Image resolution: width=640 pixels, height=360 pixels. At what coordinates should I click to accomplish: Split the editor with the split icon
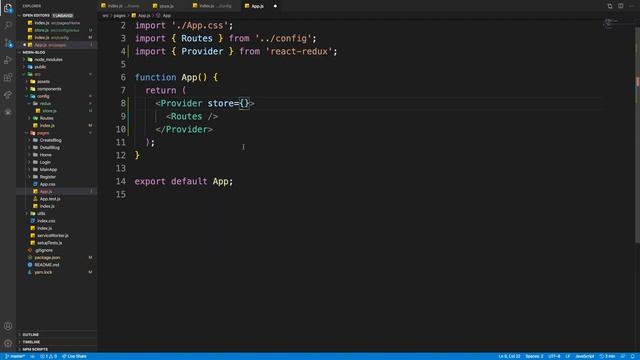click(x=620, y=6)
